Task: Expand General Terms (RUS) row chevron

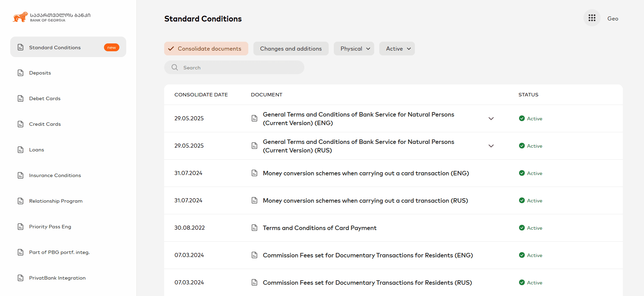Action: coord(491,146)
